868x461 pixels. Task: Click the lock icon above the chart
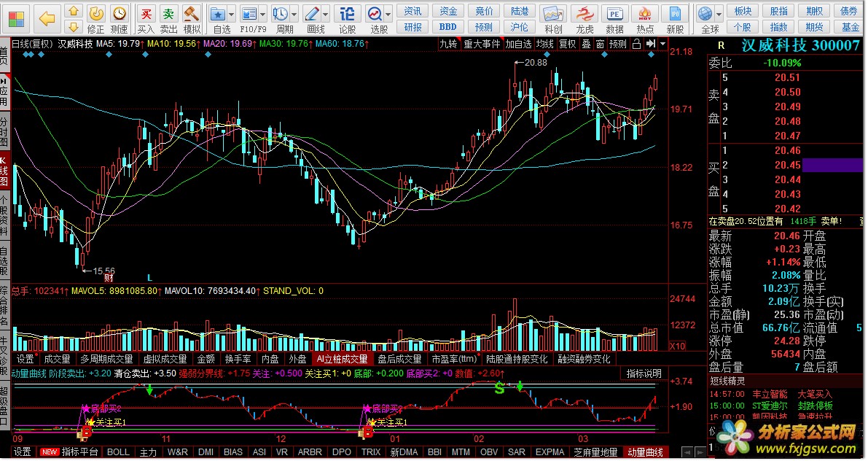point(637,44)
